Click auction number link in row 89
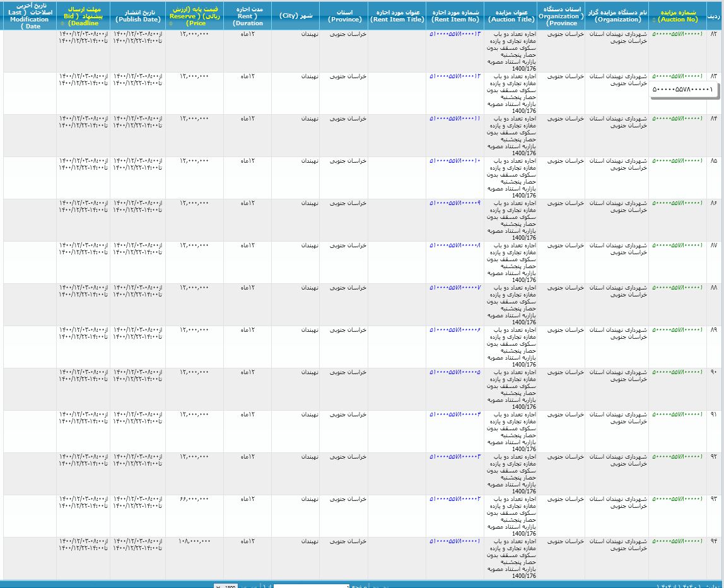724x588 pixels. (677, 329)
